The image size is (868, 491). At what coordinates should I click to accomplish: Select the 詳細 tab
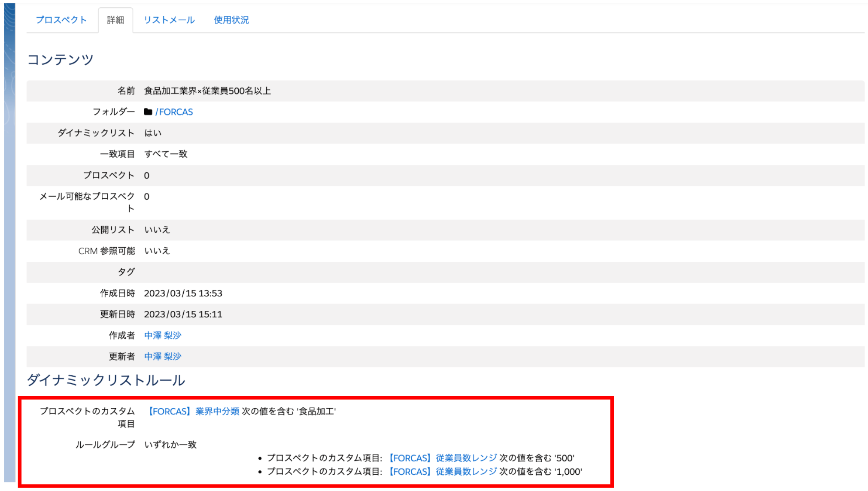(115, 20)
